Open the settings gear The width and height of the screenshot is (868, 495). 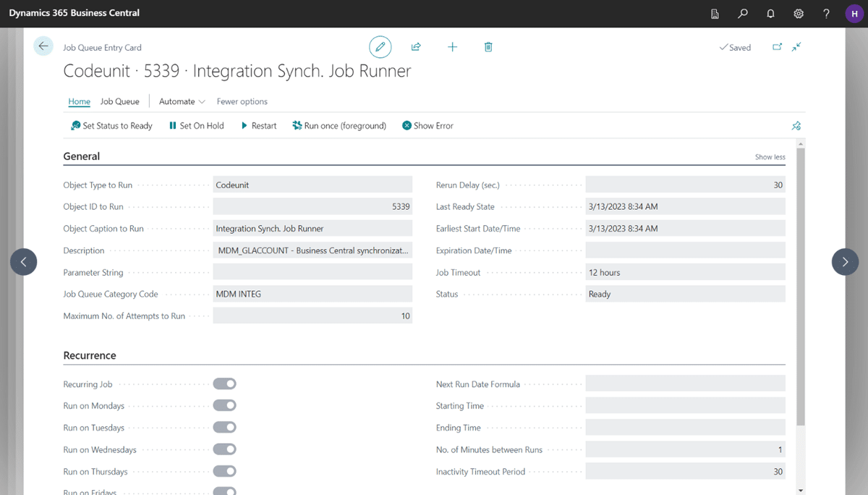799,14
